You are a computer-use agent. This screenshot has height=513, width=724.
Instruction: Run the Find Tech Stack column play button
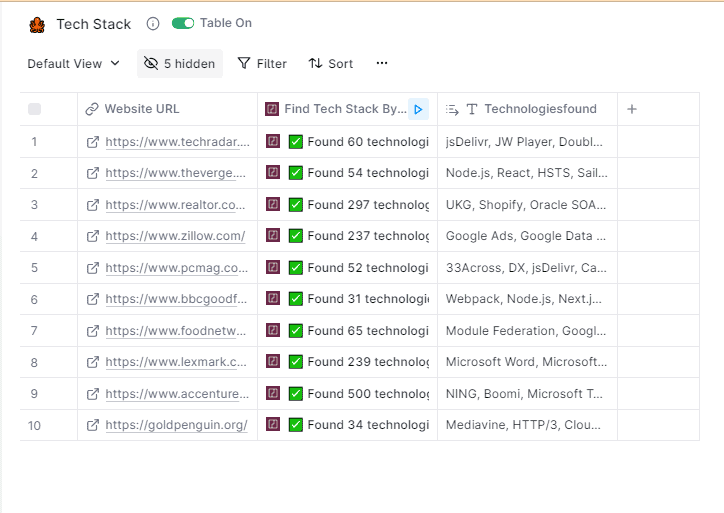tap(418, 109)
